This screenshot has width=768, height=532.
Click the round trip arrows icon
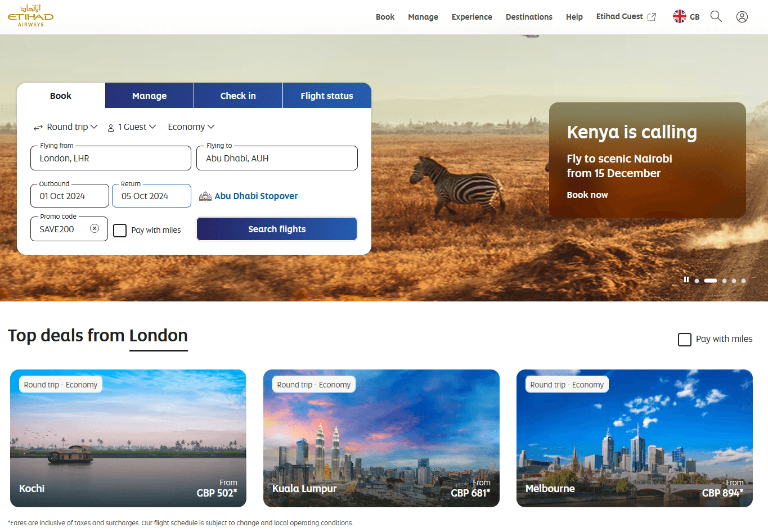[x=38, y=128]
